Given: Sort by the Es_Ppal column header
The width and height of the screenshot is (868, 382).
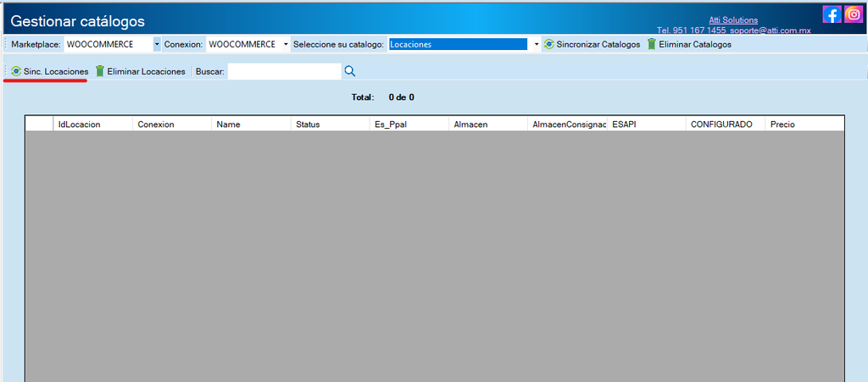Looking at the screenshot, I should click(409, 125).
